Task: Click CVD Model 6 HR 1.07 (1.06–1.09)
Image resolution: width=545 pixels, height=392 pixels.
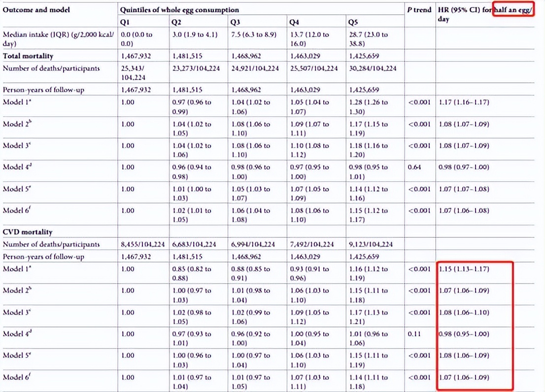Action: 464,377
